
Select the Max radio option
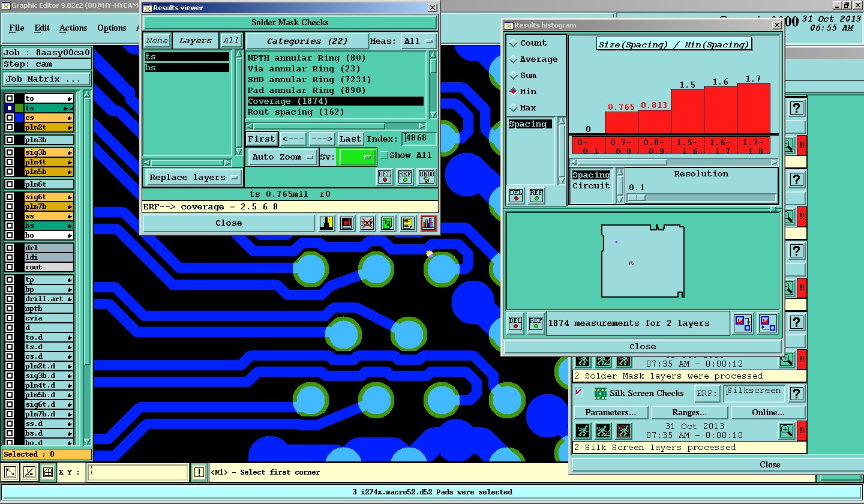(514, 108)
